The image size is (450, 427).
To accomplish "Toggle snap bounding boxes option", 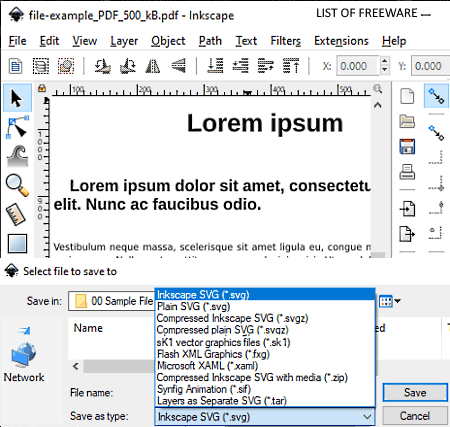I will pyautogui.click(x=436, y=132).
